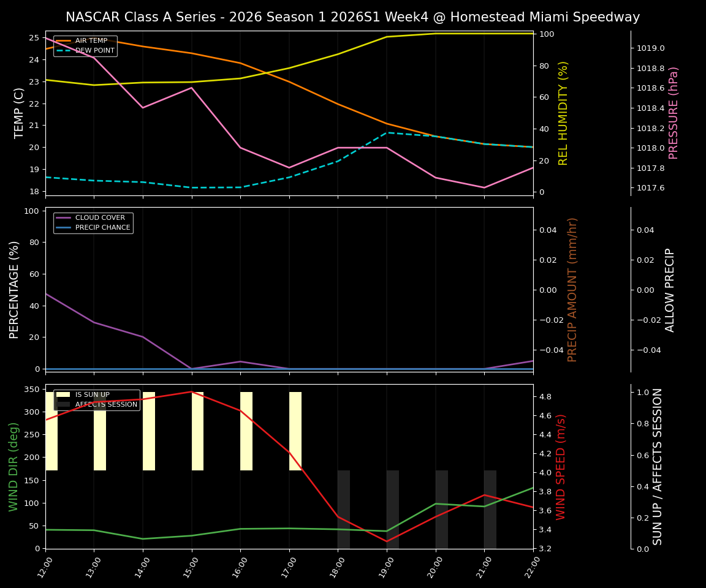Click the CLOUD COVER legend line symbol

pyautogui.click(x=63, y=217)
